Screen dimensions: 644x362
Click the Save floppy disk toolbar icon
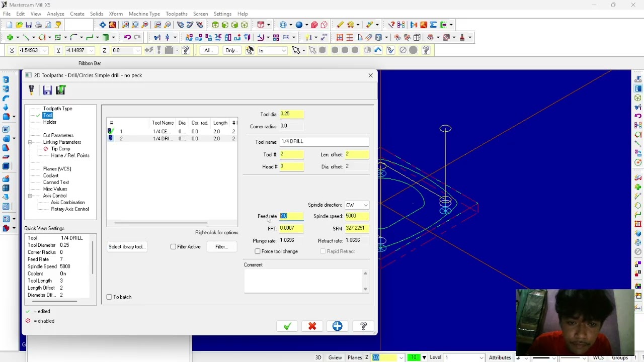(29, 25)
